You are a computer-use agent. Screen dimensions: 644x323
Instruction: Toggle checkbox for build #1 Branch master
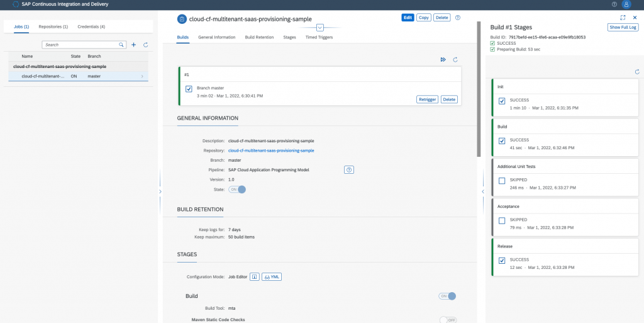click(189, 89)
